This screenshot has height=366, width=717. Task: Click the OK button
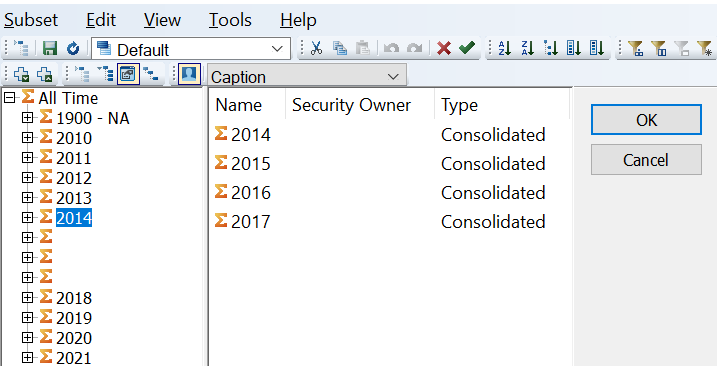point(646,120)
